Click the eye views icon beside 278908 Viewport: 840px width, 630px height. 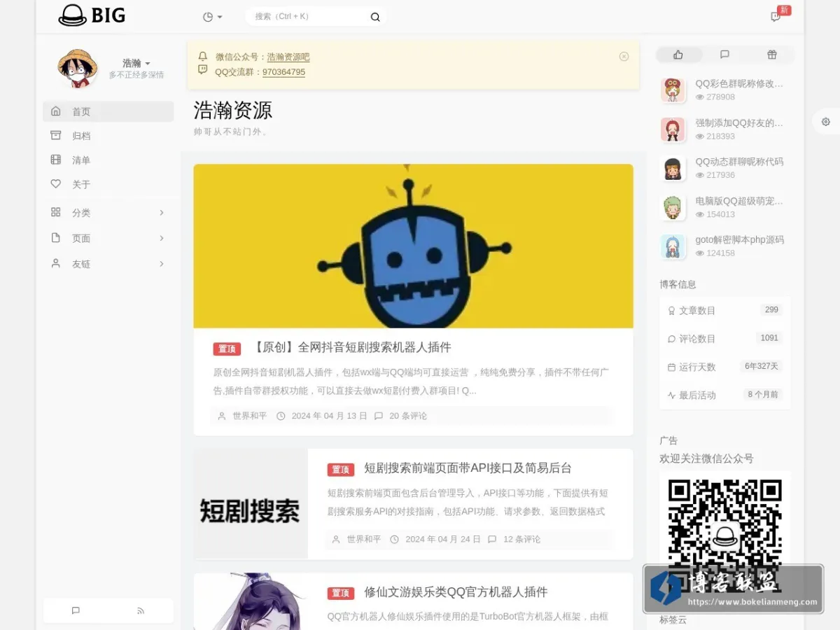[x=700, y=97]
